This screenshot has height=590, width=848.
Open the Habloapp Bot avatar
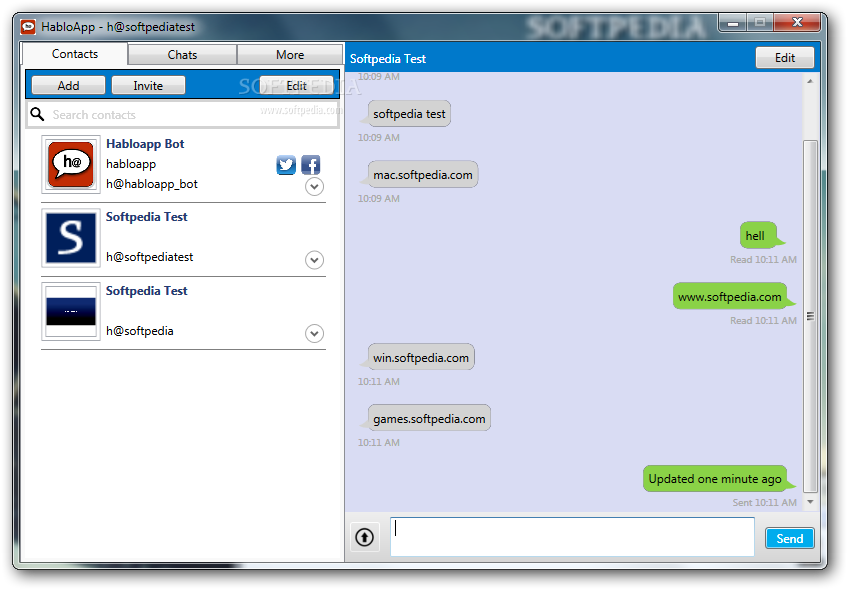[x=71, y=164]
